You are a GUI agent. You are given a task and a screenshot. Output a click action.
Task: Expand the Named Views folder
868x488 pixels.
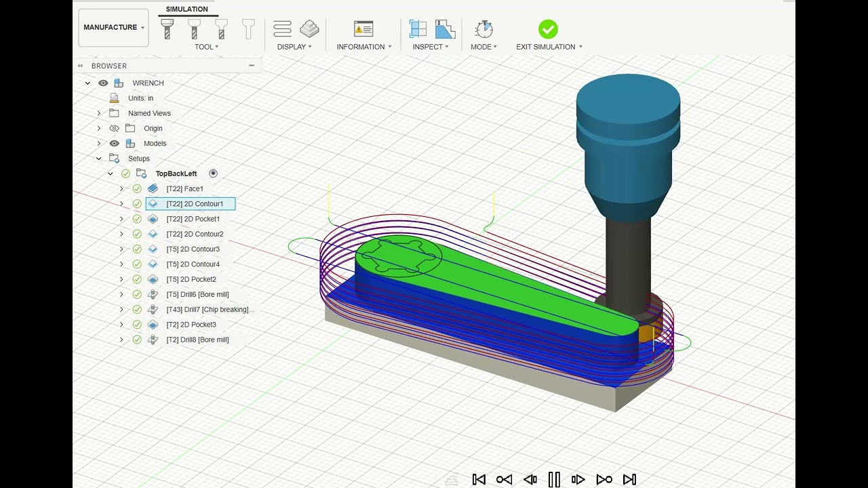[x=99, y=113]
